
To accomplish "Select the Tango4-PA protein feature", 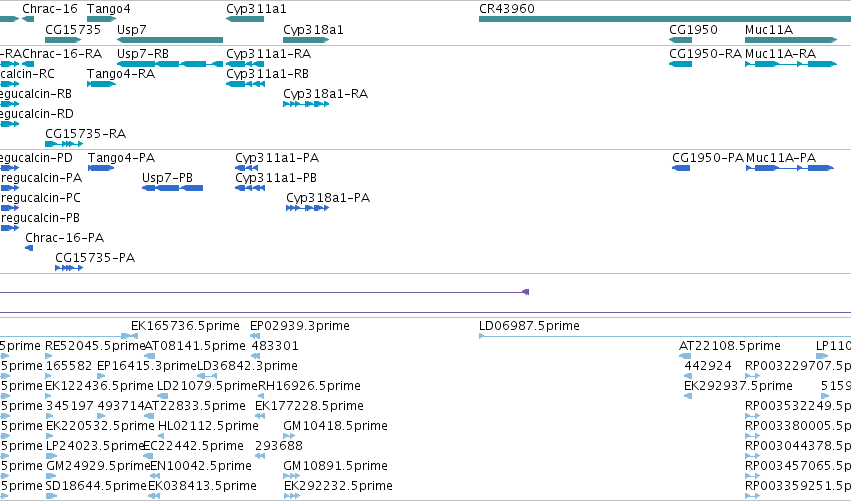I will (101, 168).
